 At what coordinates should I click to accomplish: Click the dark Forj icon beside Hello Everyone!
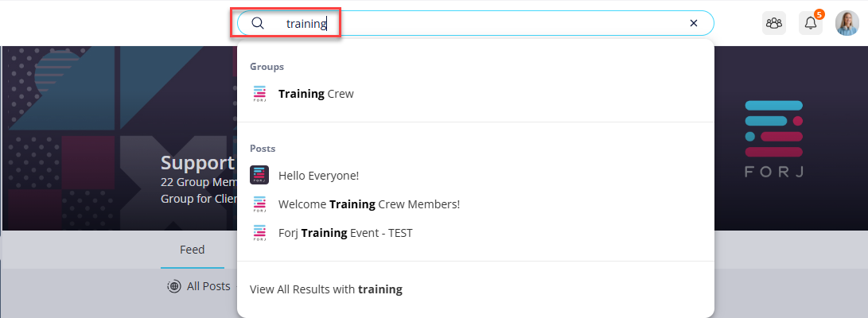259,175
